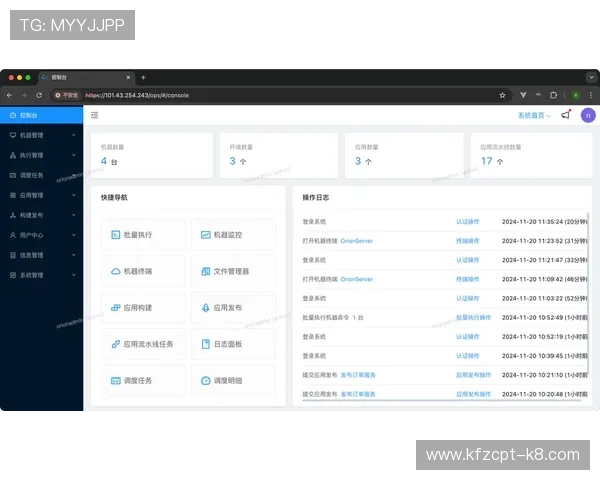The width and height of the screenshot is (600, 480).
Task: Open the 机器终端 cloud shortcut
Action: click(x=143, y=271)
